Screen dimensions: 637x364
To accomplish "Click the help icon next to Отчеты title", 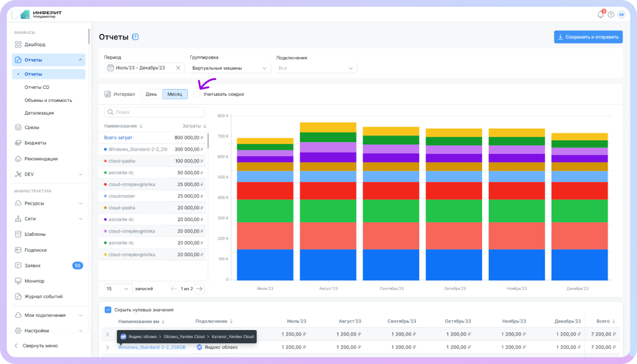I will pyautogui.click(x=135, y=37).
